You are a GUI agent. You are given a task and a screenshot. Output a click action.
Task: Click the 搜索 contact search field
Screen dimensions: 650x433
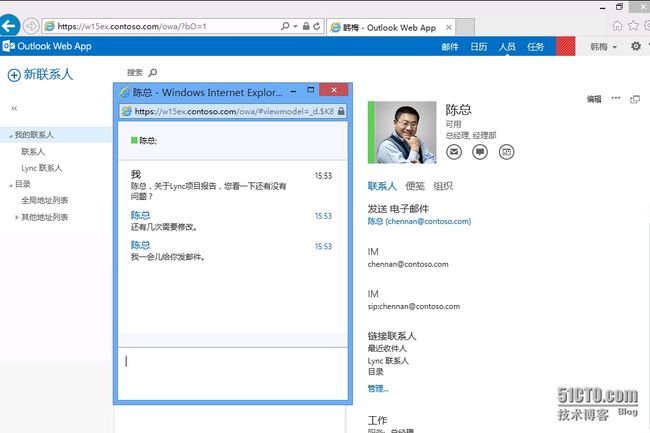click(135, 73)
